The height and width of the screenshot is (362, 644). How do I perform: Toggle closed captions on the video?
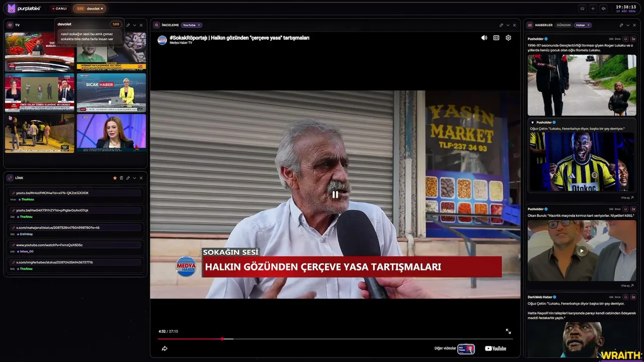tap(496, 38)
